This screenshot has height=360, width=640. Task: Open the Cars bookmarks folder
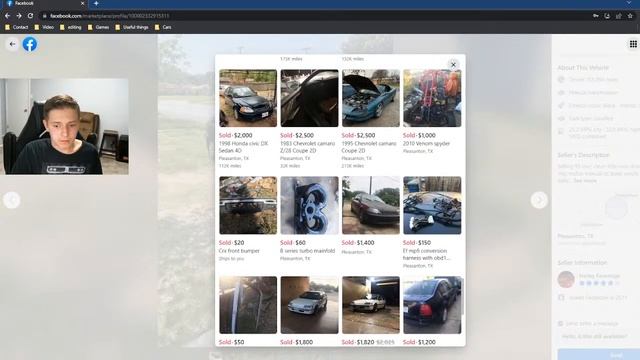click(x=163, y=27)
